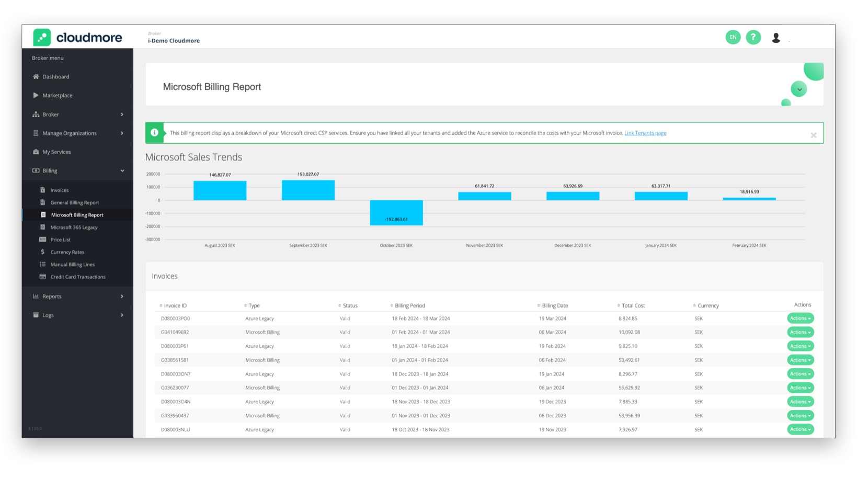Image resolution: width=868 pixels, height=478 pixels.
Task: Click the Marketplace play icon
Action: pyautogui.click(x=36, y=95)
